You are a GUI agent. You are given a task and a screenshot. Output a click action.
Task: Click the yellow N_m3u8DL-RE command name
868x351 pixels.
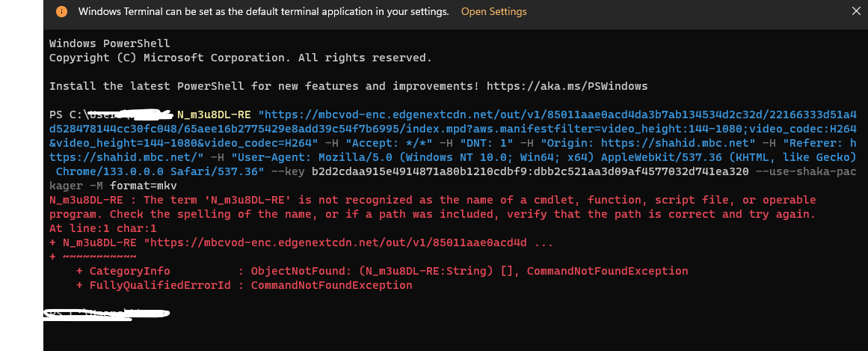coord(214,115)
